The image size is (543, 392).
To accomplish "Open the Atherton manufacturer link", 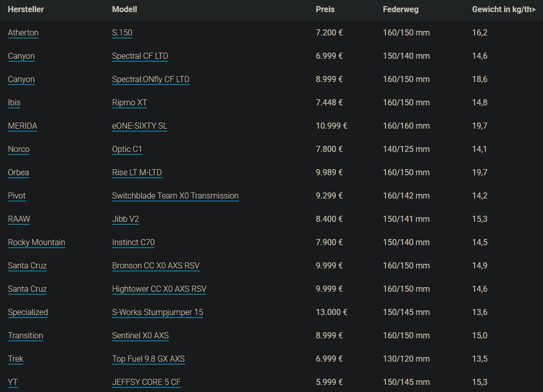I will (x=23, y=33).
